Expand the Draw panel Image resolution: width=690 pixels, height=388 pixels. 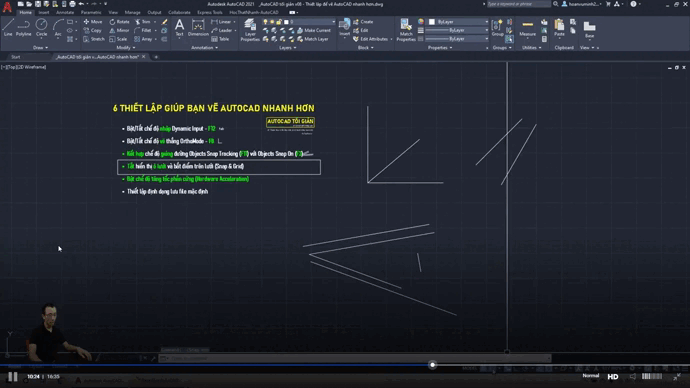40,48
